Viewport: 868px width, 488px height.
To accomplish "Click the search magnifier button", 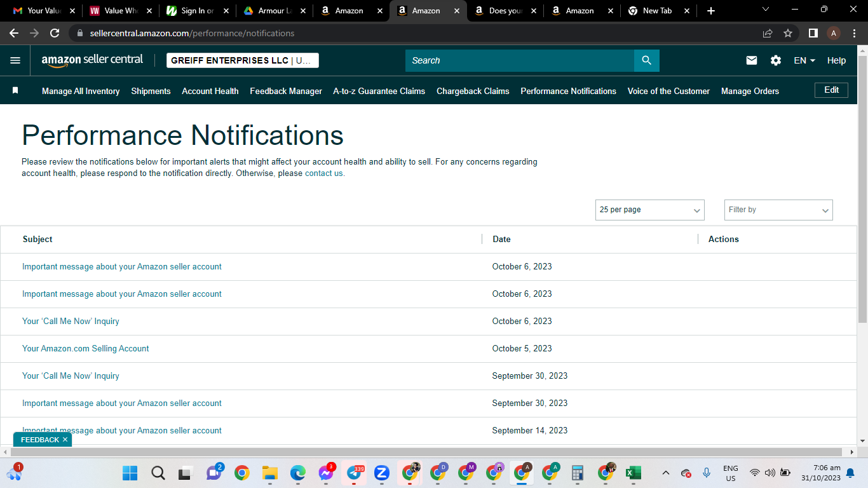I will [647, 60].
